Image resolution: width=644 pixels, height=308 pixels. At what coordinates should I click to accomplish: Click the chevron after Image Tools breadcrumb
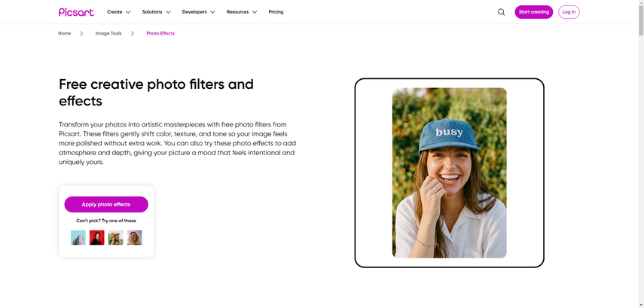[133, 33]
